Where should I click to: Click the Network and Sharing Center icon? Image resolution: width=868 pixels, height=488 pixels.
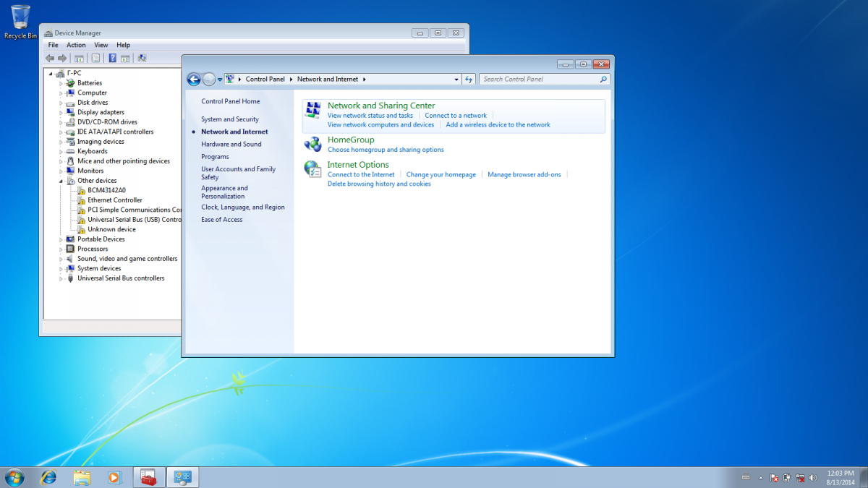point(312,111)
